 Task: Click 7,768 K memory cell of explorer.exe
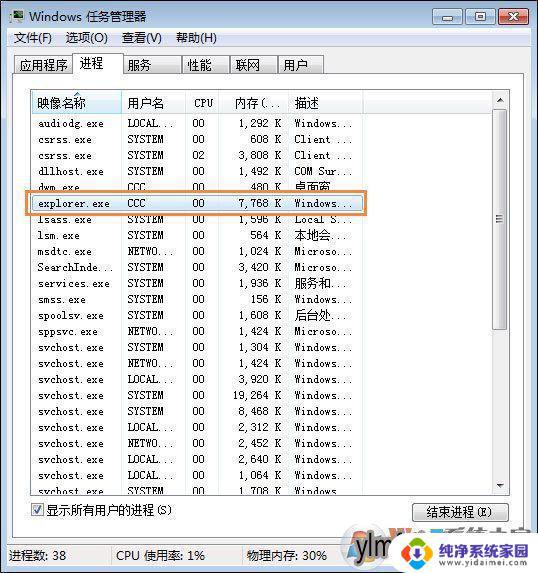pos(260,203)
